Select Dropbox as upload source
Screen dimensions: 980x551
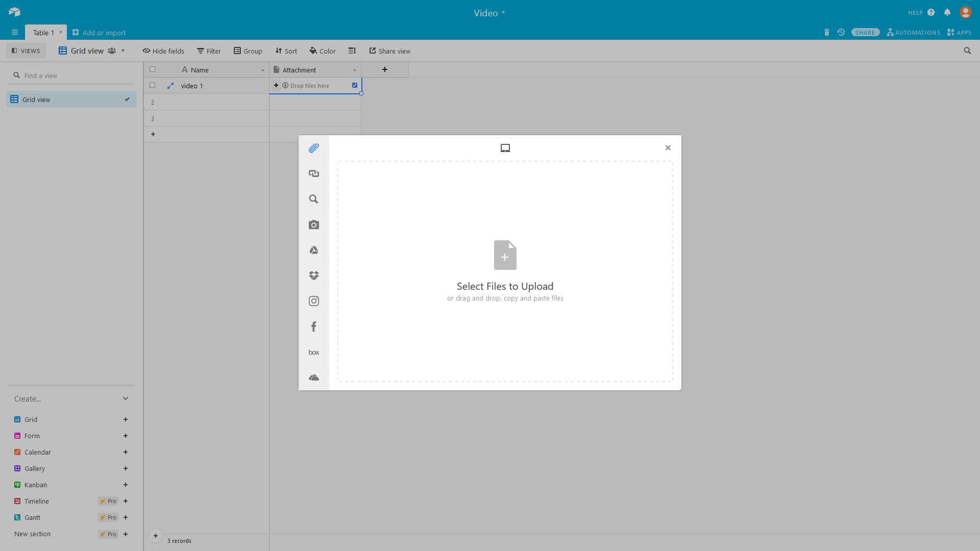(314, 275)
